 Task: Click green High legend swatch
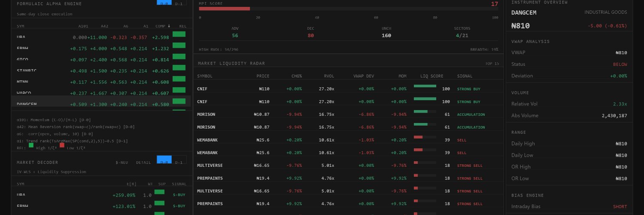pos(31,145)
